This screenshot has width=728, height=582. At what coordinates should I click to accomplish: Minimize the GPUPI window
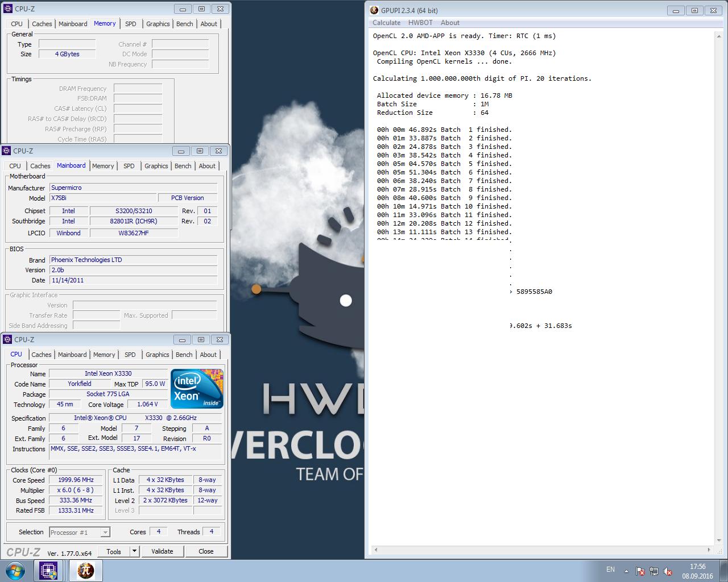[x=675, y=10]
